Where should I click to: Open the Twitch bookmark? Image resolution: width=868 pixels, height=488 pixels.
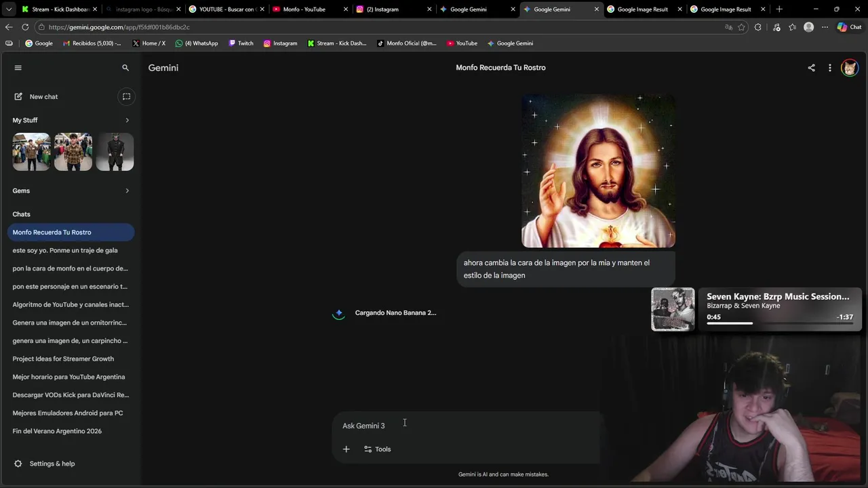click(241, 43)
